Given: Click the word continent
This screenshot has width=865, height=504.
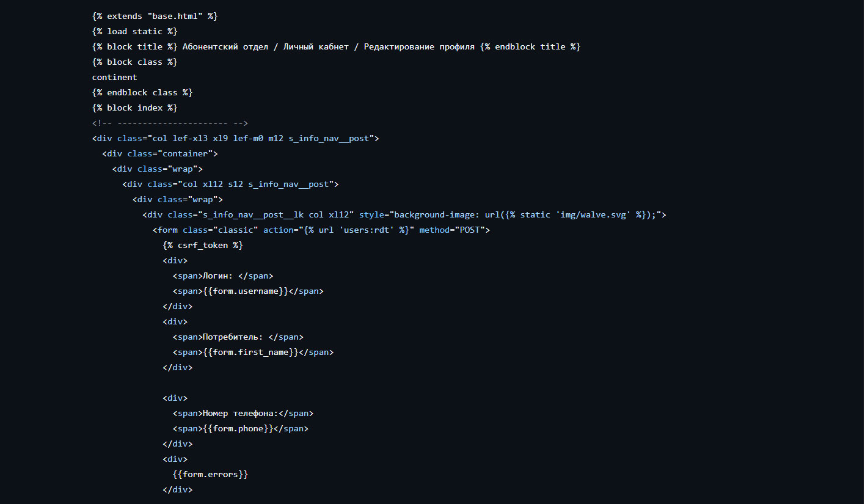Looking at the screenshot, I should click(115, 77).
